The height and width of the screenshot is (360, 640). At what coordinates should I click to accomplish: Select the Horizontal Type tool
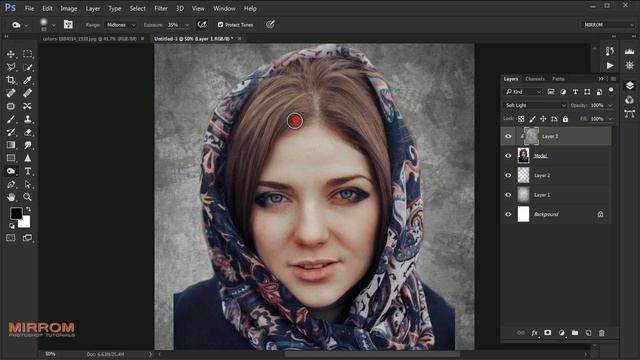click(x=27, y=171)
